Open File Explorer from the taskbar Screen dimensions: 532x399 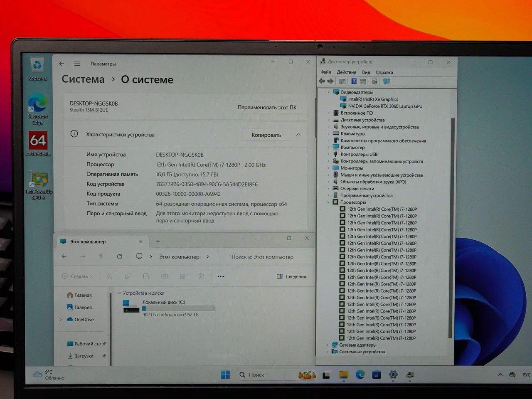coord(343,375)
